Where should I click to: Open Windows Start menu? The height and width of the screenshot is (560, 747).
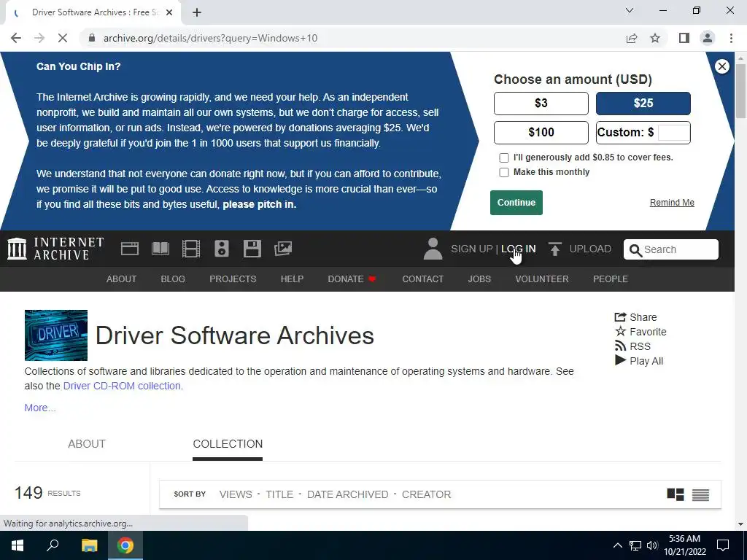coord(18,545)
